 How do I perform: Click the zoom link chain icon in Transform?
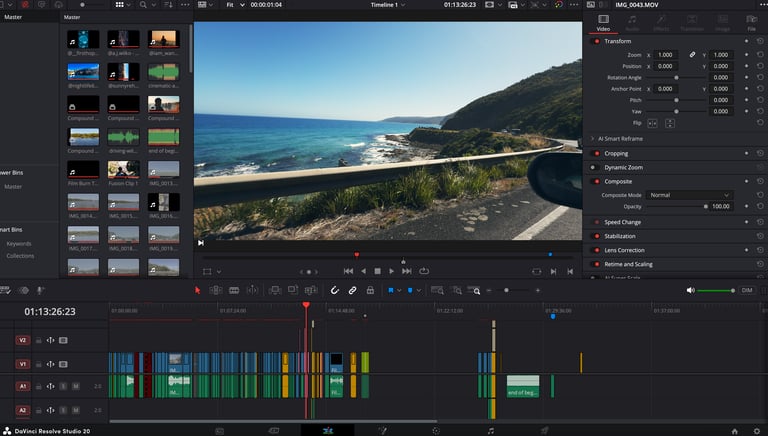[692, 54]
